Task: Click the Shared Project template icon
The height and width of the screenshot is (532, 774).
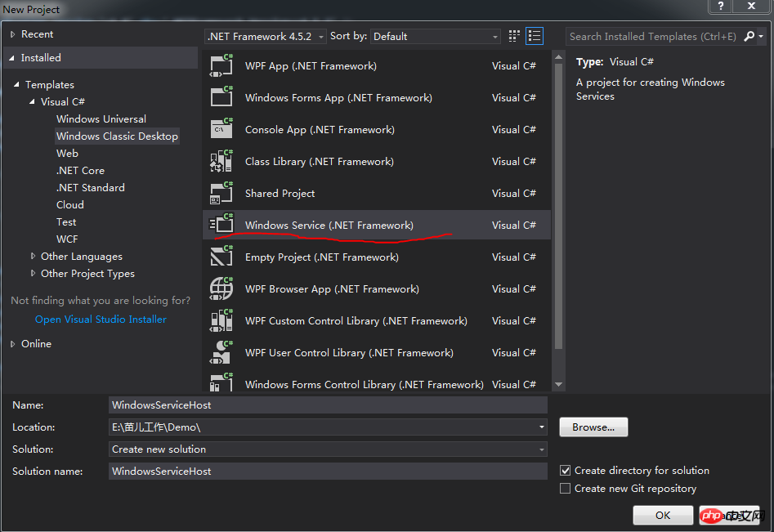Action: pos(221,193)
